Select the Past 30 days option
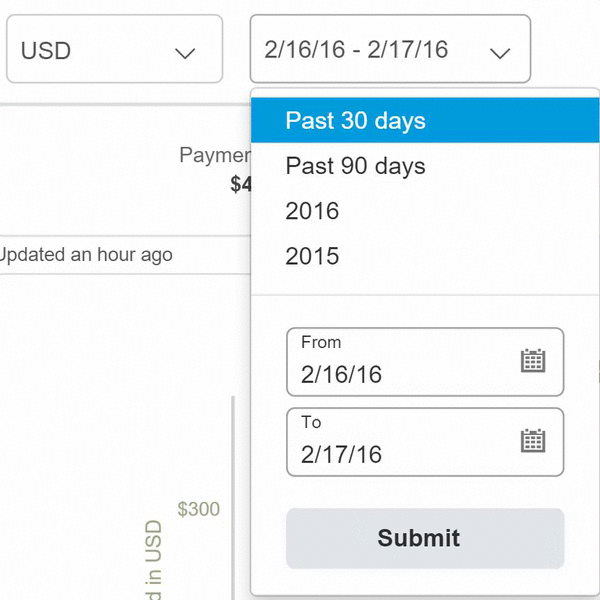Screen dimensions: 600x600 (425, 120)
